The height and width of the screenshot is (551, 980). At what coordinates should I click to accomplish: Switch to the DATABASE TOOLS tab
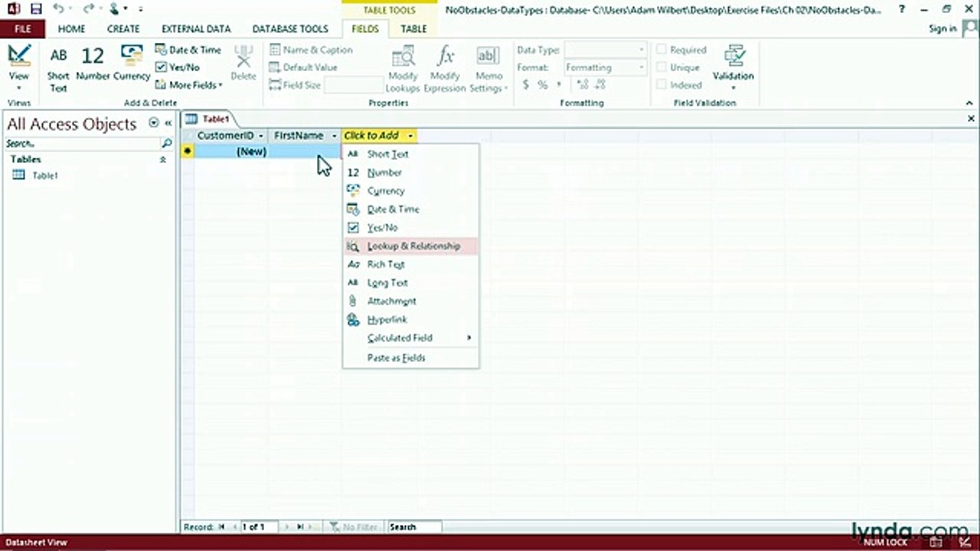(x=290, y=29)
